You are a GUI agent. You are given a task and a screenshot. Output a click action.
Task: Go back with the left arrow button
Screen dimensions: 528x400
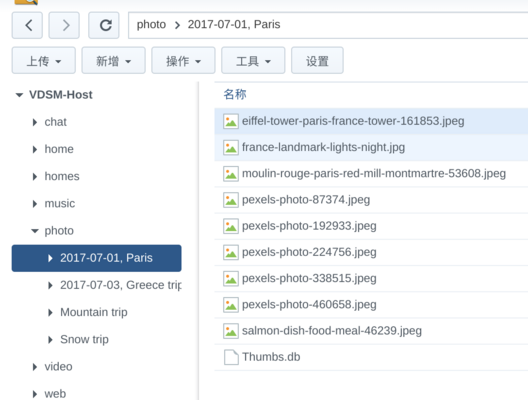coord(27,25)
